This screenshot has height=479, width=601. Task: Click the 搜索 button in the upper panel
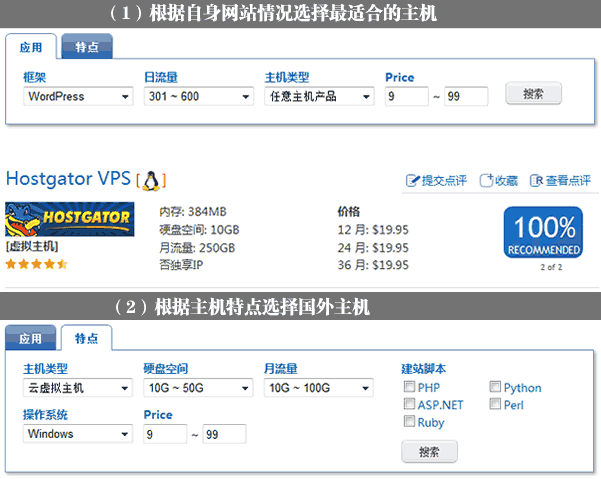[534, 94]
